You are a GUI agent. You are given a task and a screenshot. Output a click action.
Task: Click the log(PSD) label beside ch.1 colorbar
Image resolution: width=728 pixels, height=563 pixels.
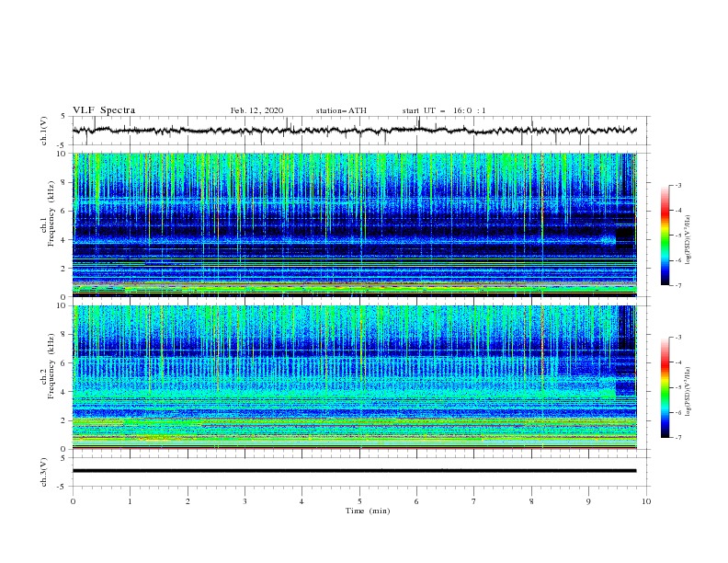[x=688, y=240]
